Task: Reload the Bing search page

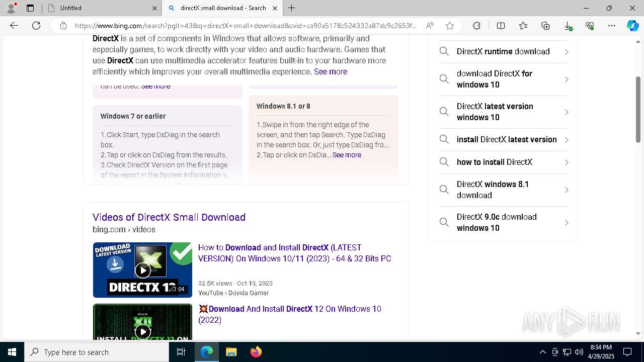Action: (x=36, y=26)
